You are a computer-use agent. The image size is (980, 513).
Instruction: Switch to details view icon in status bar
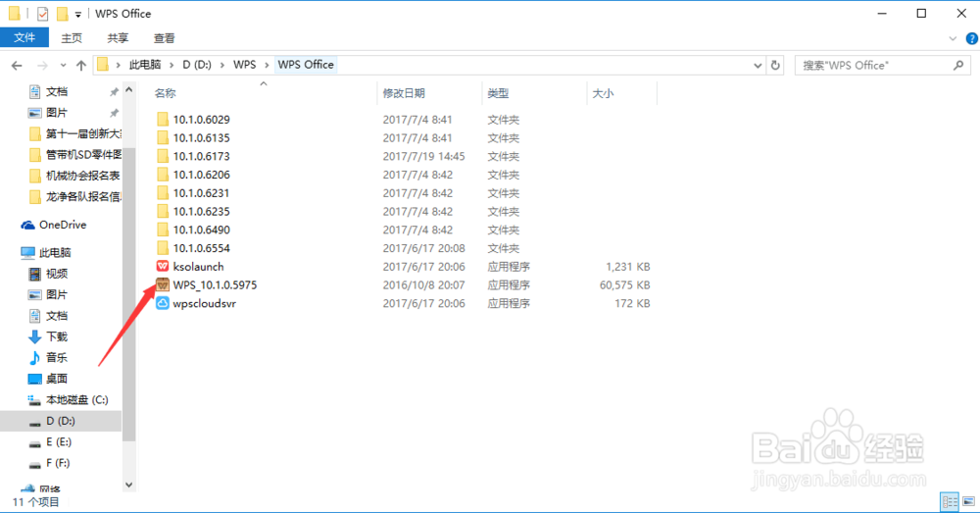(950, 501)
